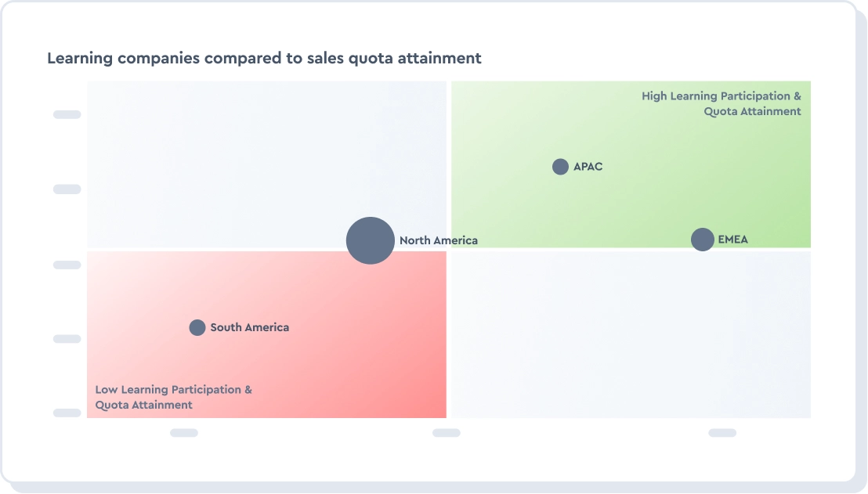Click the APAC data point
868x494 pixels.
point(560,167)
